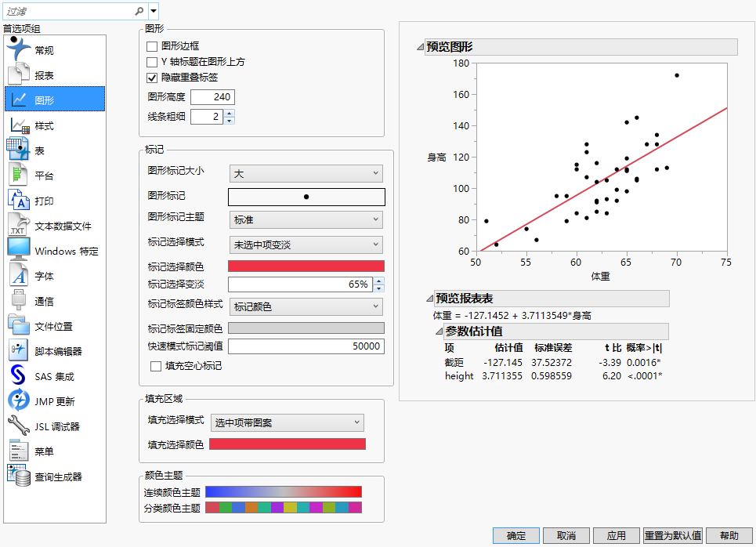Collapse the 预览报表表 disclosure triangle

429,299
